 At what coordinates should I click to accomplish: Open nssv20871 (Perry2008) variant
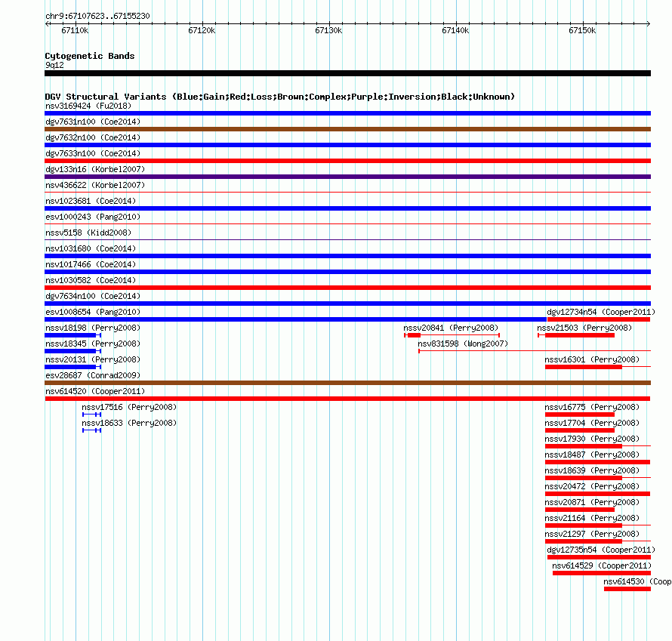coord(592,502)
